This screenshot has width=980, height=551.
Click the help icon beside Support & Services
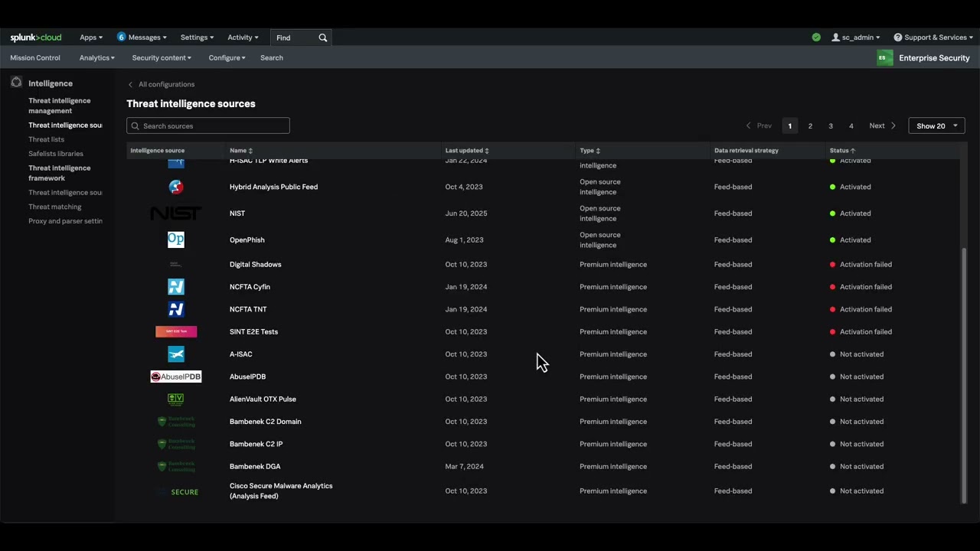coord(898,37)
